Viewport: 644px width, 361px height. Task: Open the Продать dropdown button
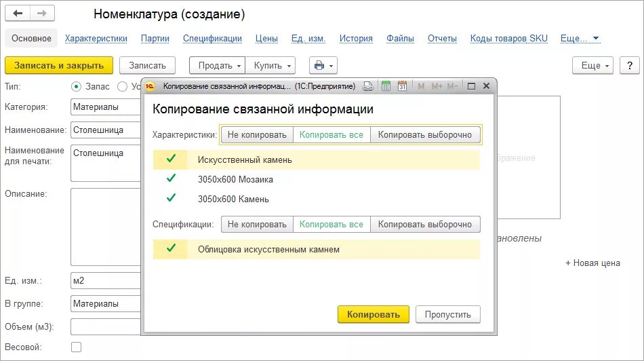tap(218, 65)
